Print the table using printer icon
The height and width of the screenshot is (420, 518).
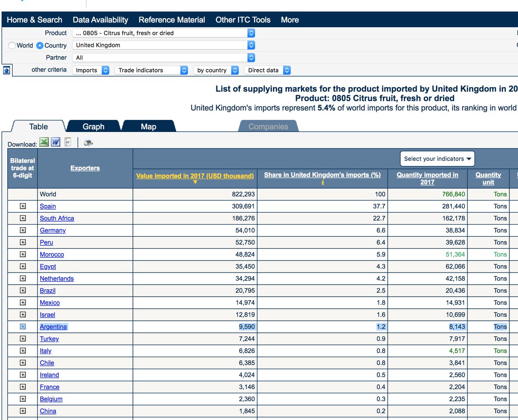(x=88, y=142)
